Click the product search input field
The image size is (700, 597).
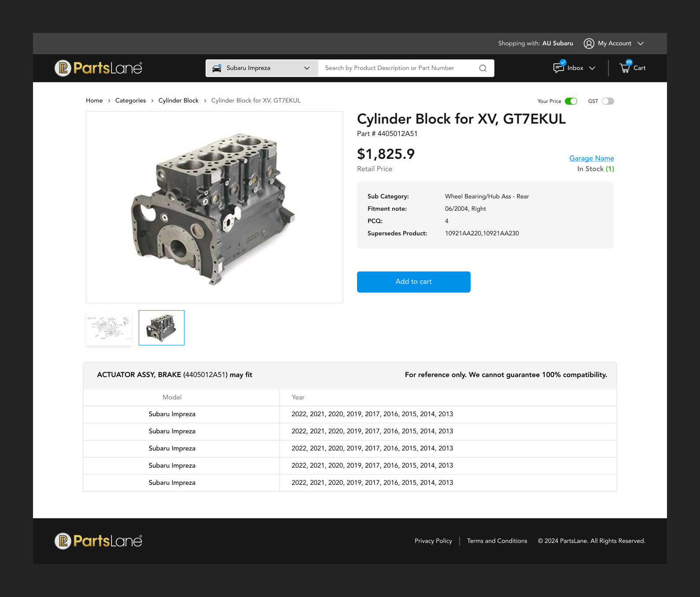pos(396,68)
